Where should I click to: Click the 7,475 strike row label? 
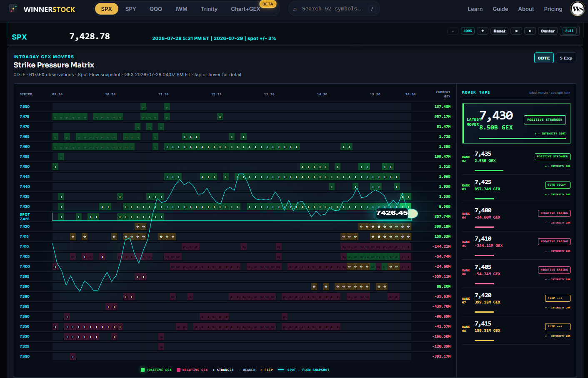[25, 117]
